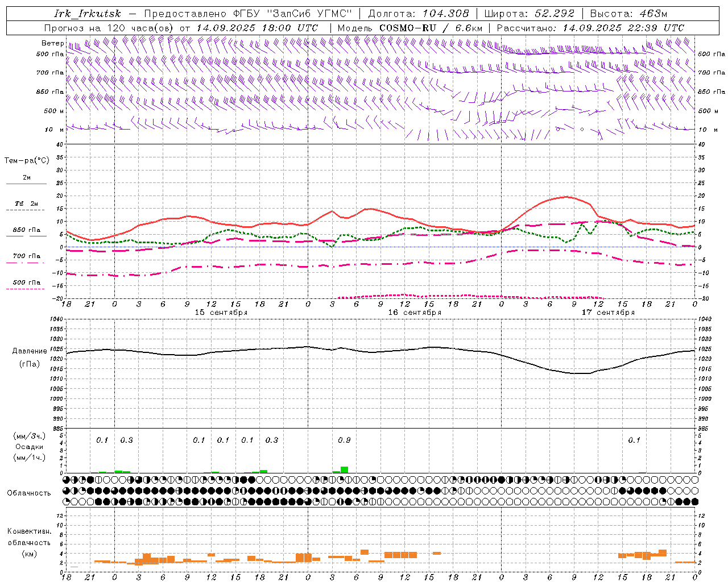
Task: Select the 700 гПа temperature legend entry
Action: [x=26, y=256]
